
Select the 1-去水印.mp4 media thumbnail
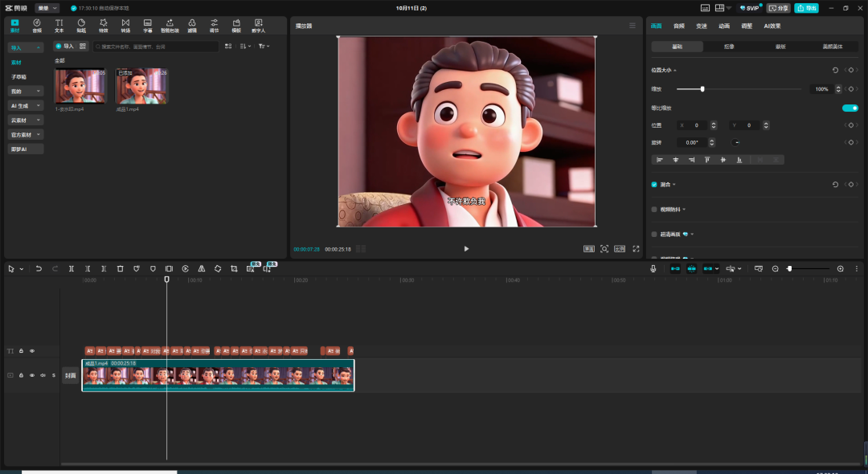[x=80, y=86]
